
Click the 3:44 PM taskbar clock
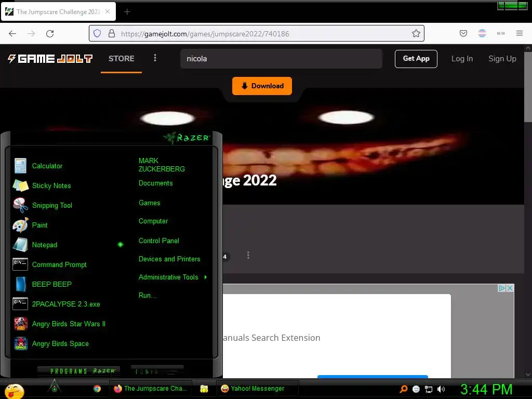point(486,389)
